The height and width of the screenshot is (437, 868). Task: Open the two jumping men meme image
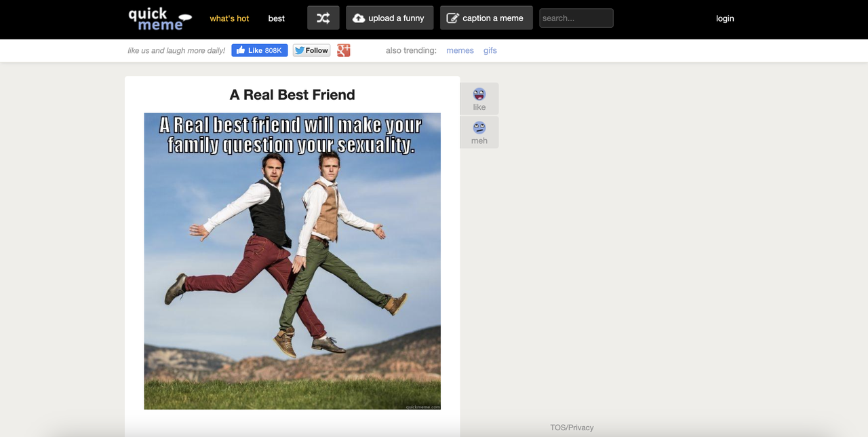click(292, 261)
